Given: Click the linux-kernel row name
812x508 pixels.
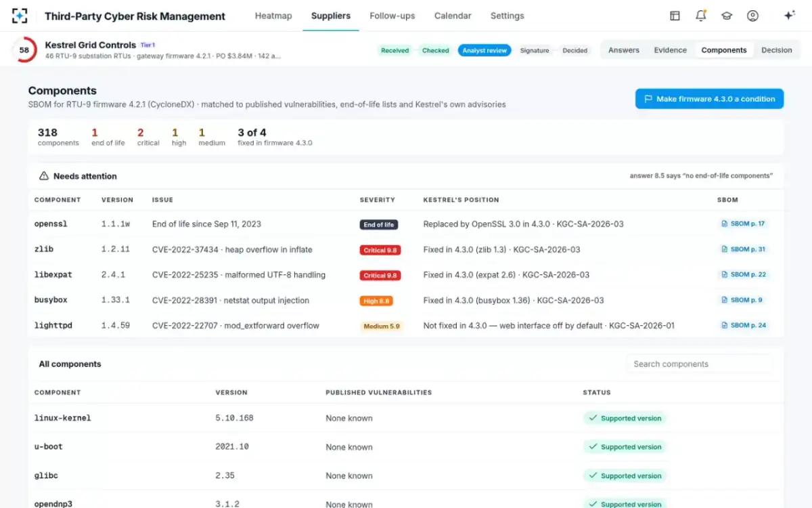Looking at the screenshot, I should 63,418.
